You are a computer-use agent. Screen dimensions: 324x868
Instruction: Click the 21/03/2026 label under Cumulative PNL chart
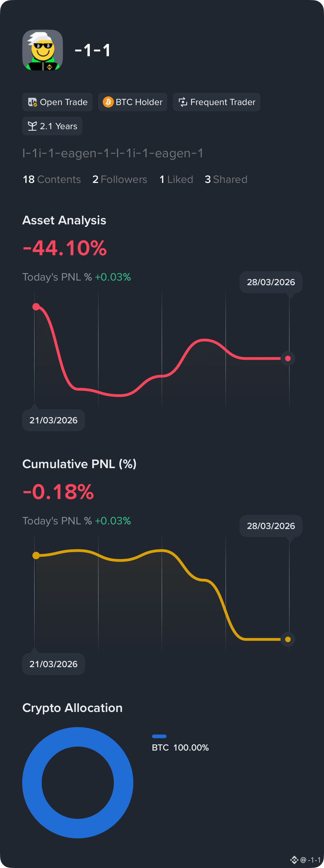tap(53, 664)
